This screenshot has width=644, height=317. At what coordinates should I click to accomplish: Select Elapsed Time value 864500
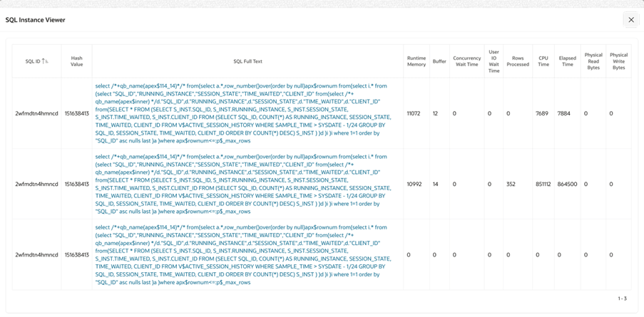tap(567, 184)
